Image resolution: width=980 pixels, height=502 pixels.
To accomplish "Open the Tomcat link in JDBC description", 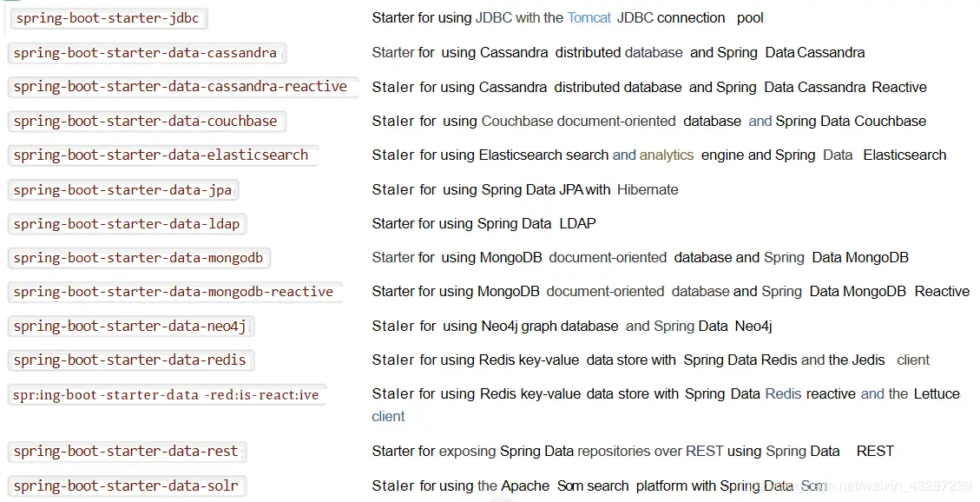I will [589, 18].
